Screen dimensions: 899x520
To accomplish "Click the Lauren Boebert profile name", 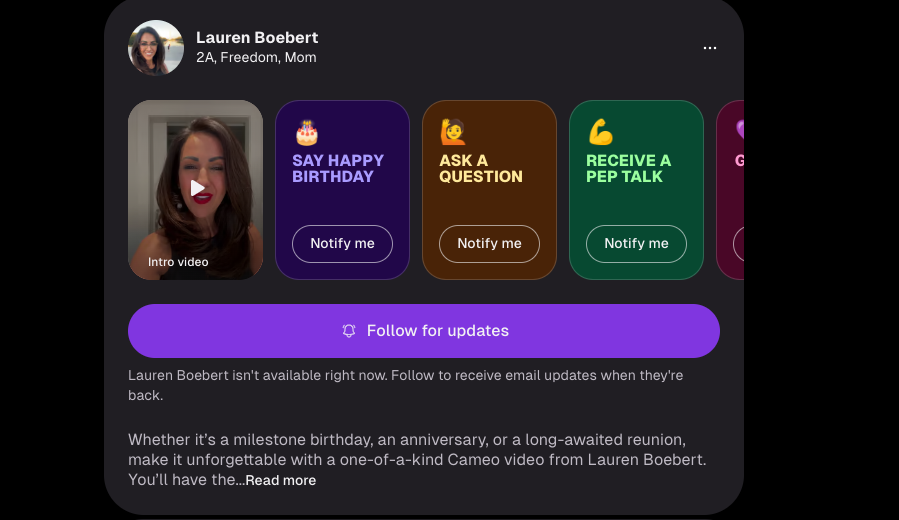I will pyautogui.click(x=257, y=38).
